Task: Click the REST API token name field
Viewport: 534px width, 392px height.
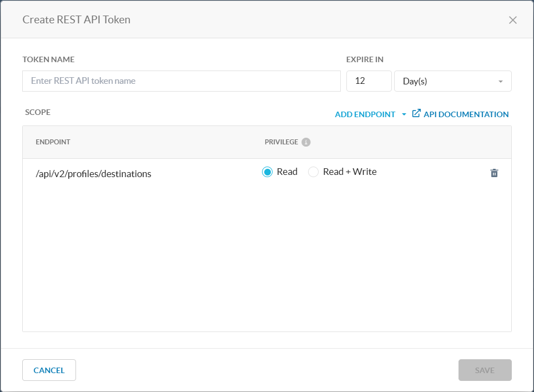Action: pyautogui.click(x=181, y=81)
